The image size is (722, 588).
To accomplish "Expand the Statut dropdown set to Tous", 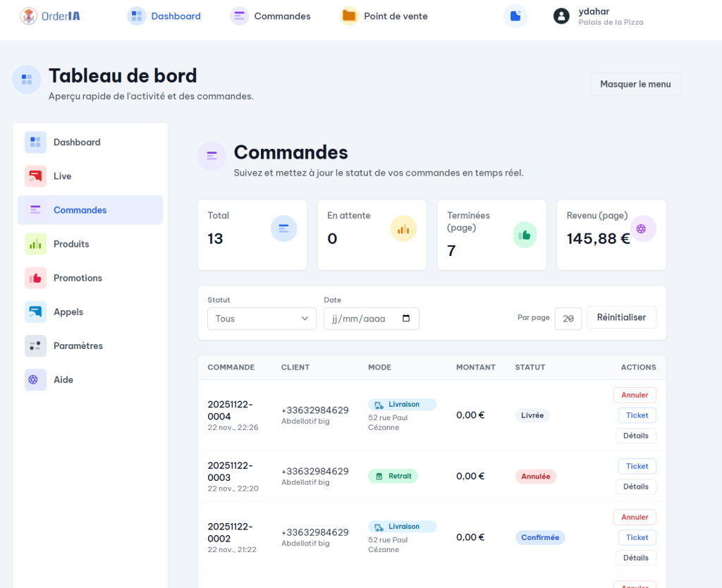I will pos(262,319).
